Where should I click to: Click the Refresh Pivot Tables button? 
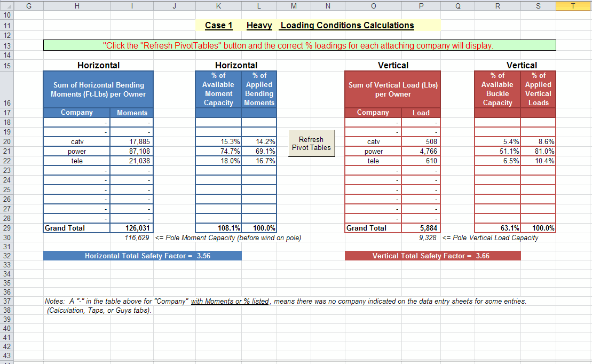(312, 144)
